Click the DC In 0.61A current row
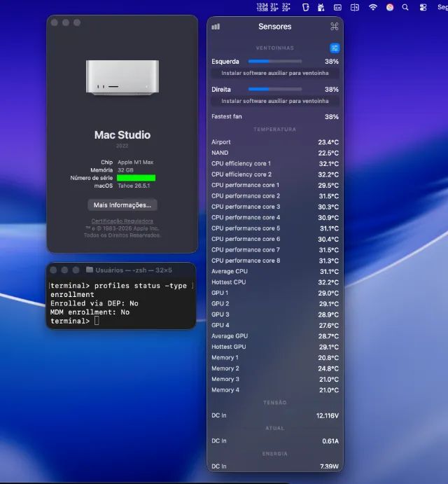448x484 pixels. (275, 441)
